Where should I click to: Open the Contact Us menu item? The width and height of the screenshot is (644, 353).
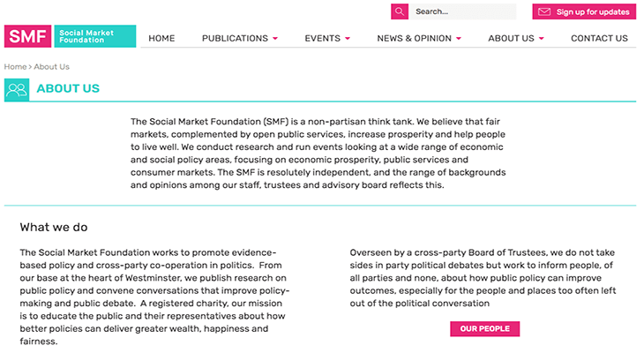click(x=599, y=38)
